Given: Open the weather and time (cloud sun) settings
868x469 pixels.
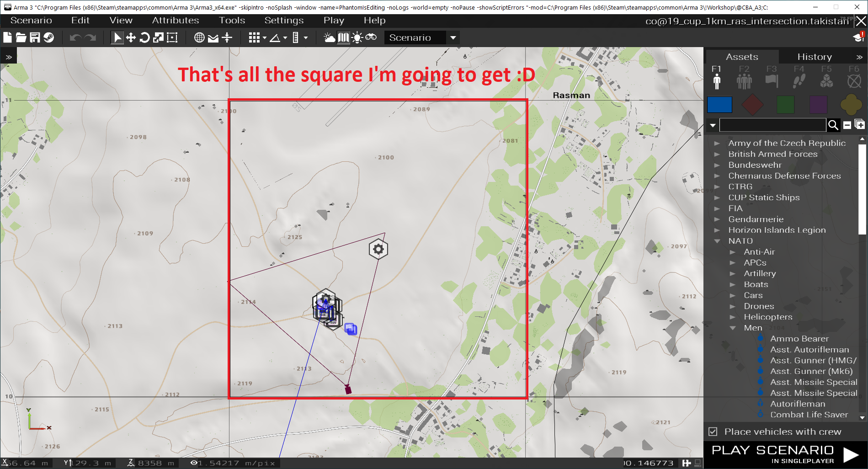Looking at the screenshot, I should (x=329, y=37).
